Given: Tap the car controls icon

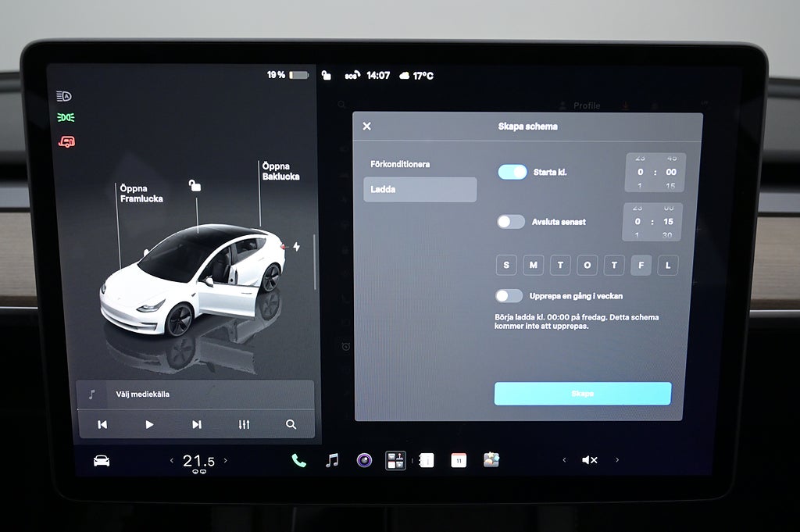Looking at the screenshot, I should (x=102, y=461).
